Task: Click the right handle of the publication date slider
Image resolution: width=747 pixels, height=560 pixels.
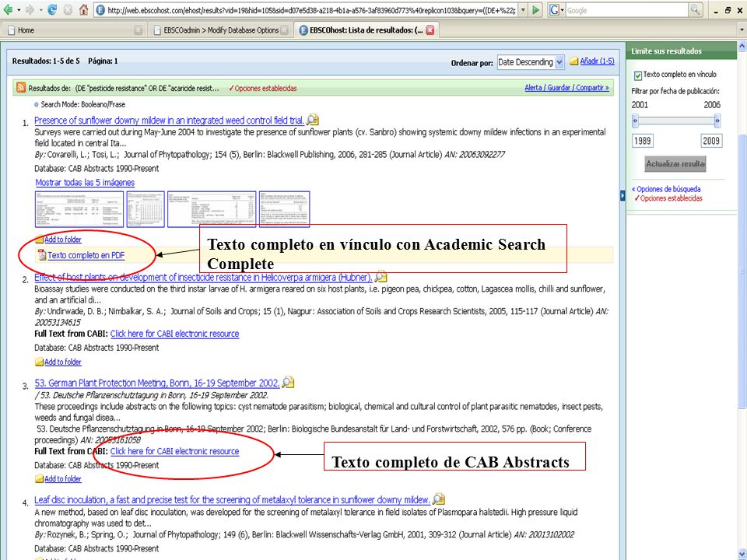Action: point(717,121)
